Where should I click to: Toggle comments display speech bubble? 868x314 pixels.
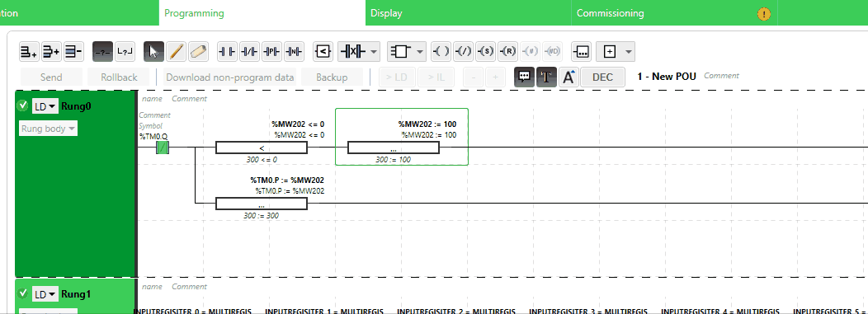point(524,77)
